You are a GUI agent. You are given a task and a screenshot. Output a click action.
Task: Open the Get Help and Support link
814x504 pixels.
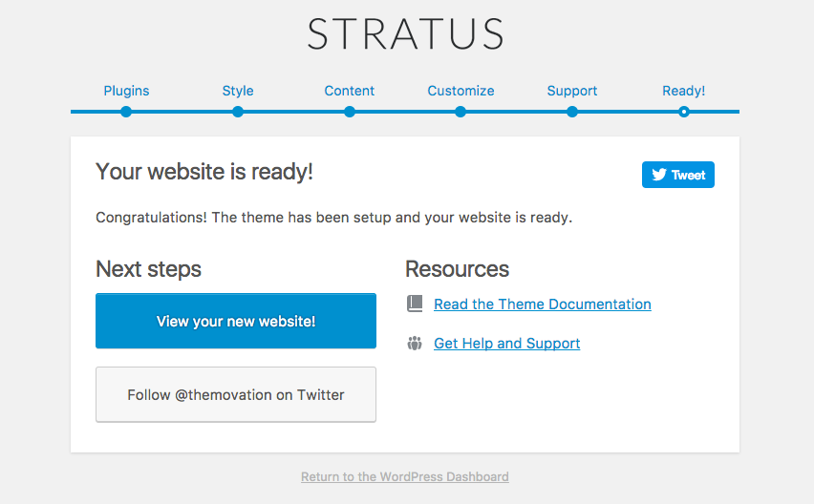click(506, 344)
